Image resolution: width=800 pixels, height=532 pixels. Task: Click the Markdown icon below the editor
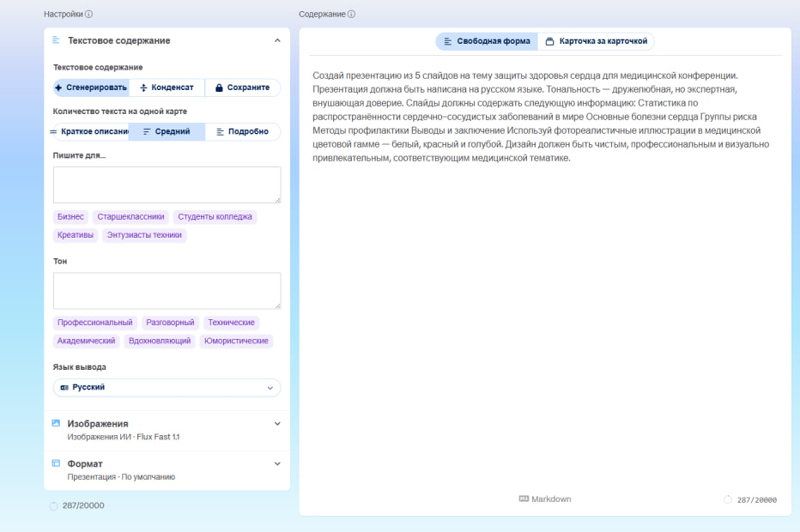(524, 499)
